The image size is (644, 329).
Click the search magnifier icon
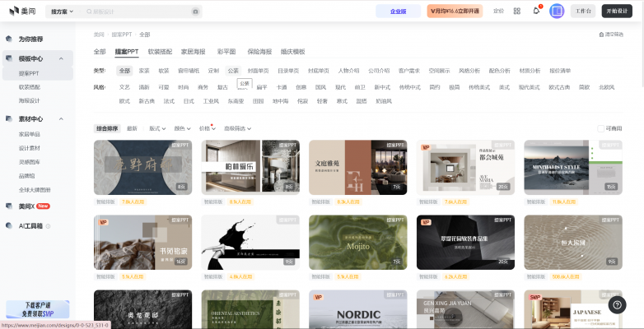coord(89,12)
